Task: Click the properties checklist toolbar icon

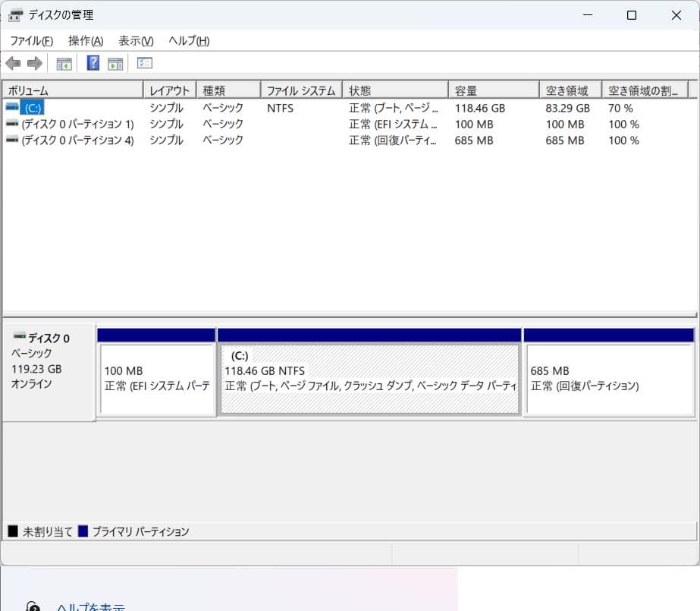Action: tap(144, 63)
